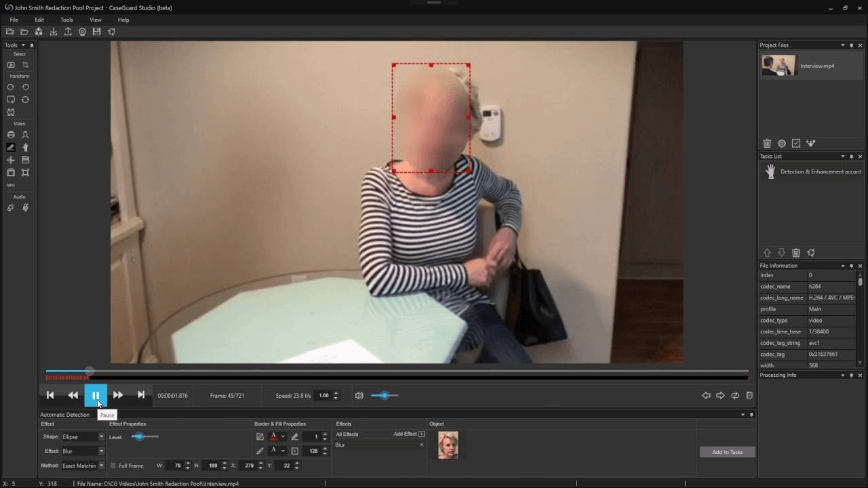
Task: Click the rotate clockwise icon under Transform
Action: pos(11,87)
